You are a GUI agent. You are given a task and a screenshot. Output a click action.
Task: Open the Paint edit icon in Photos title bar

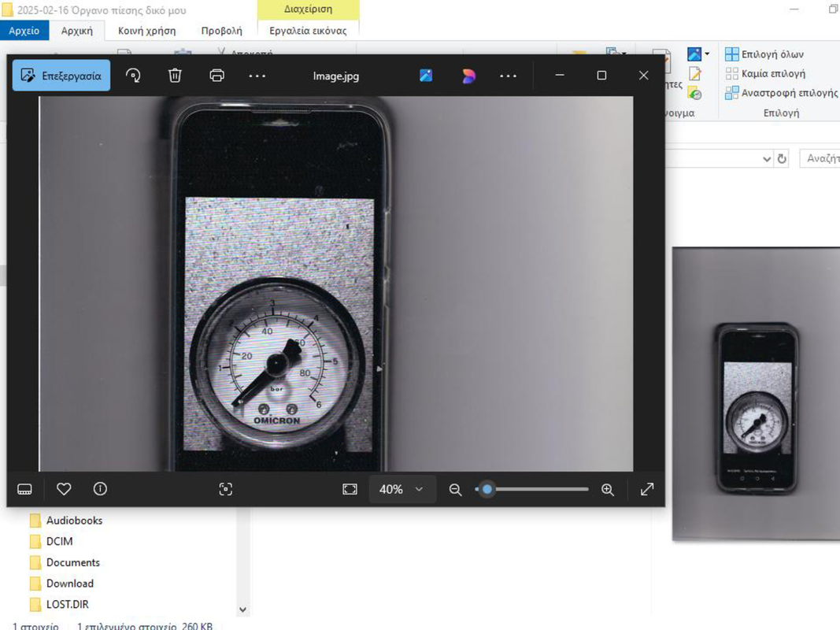click(x=426, y=76)
